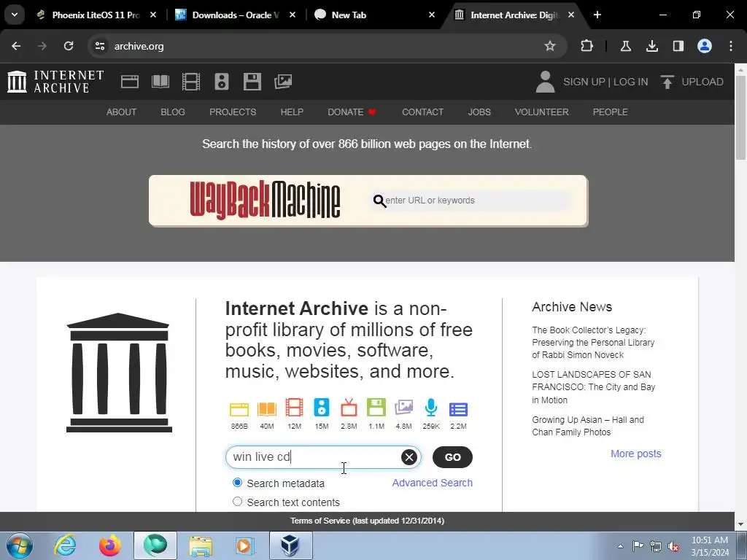Viewport: 747px width, 560px height.
Task: Read LOST LANDSCAPES OF SAN FRANCISCO post
Action: click(594, 387)
